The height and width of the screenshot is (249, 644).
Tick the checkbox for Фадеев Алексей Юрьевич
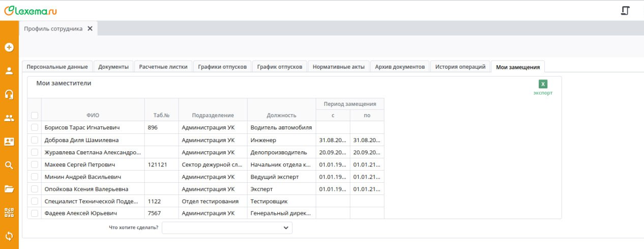point(35,213)
